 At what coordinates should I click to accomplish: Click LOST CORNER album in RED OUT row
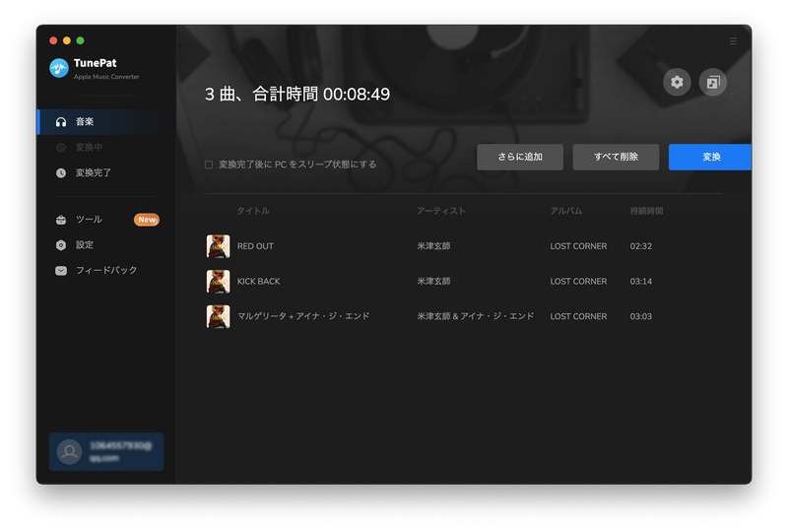click(x=578, y=246)
